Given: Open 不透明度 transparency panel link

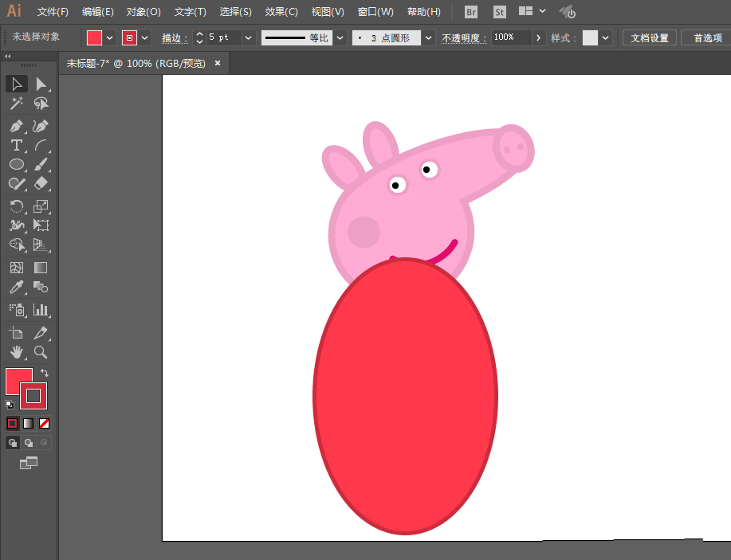Looking at the screenshot, I should (x=464, y=38).
